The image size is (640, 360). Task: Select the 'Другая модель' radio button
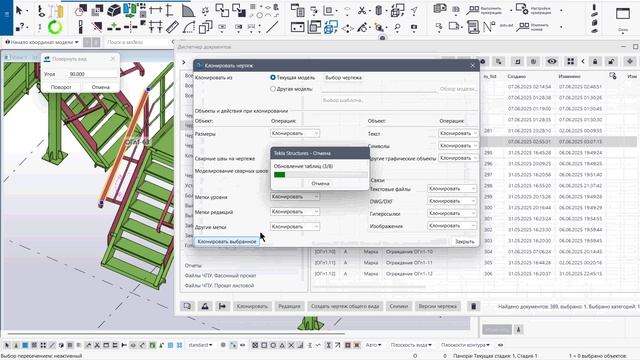pos(273,89)
